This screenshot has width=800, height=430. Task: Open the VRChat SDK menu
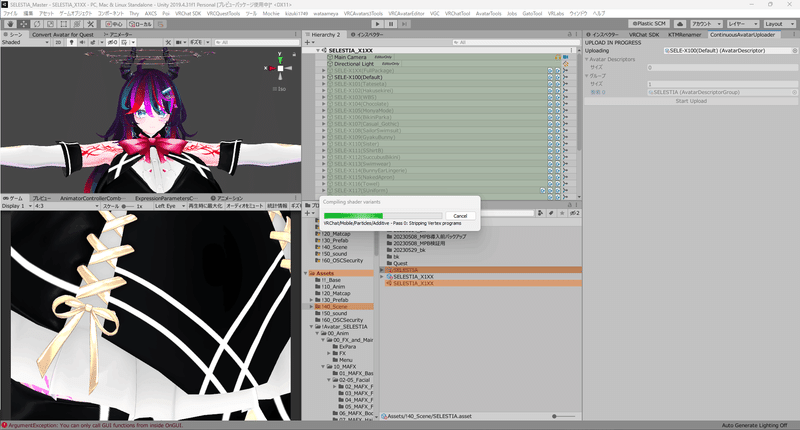point(188,13)
